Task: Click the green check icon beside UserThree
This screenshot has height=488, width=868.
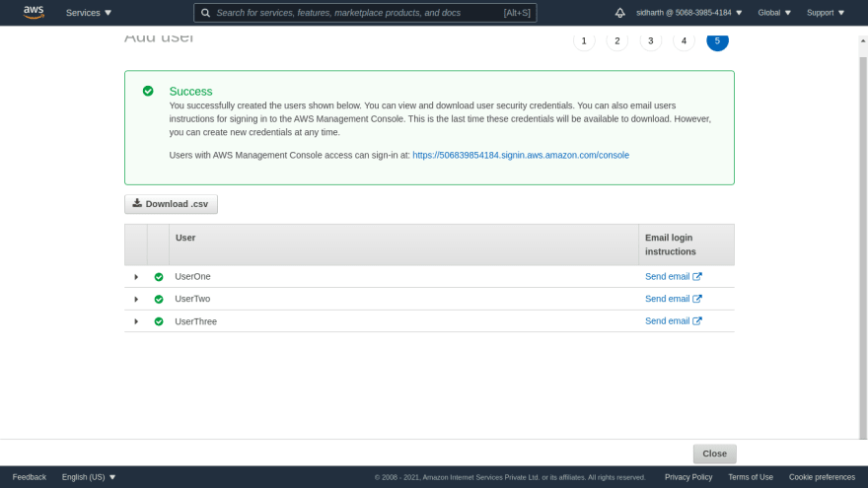Action: point(159,321)
